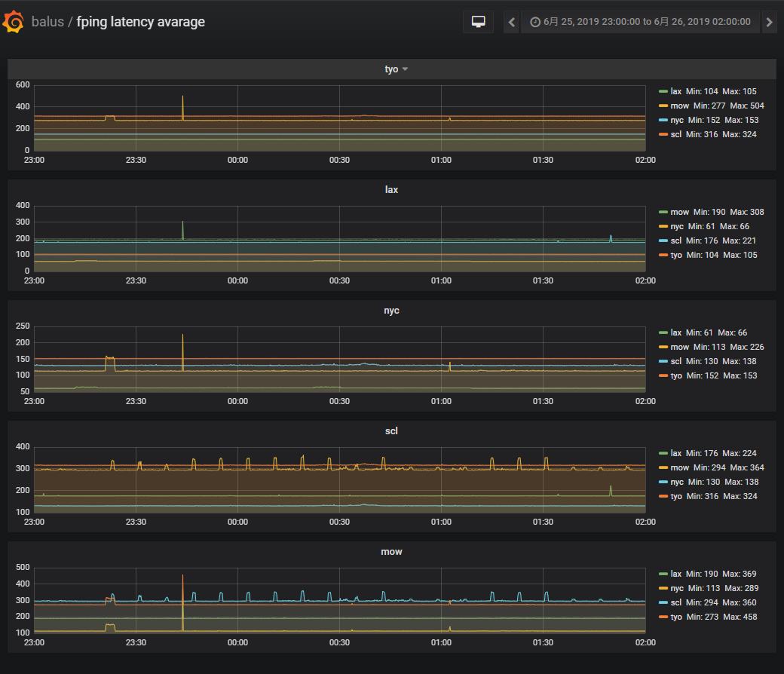The image size is (784, 674).
Task: Click the fping latency avarage dashboard title
Action: [x=140, y=22]
